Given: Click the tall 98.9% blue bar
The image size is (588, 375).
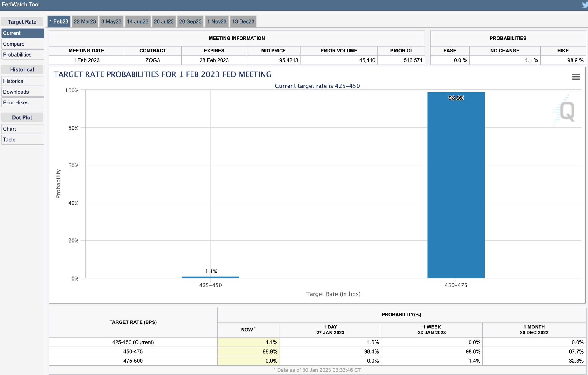Looking at the screenshot, I should [456, 185].
